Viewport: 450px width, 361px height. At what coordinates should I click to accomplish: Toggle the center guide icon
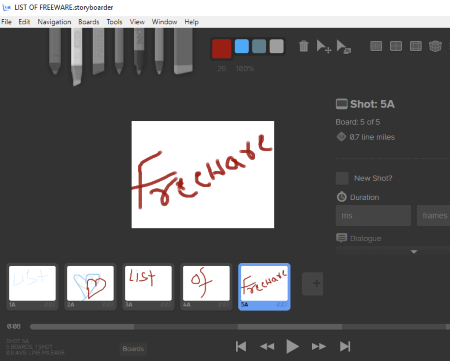[x=396, y=46]
